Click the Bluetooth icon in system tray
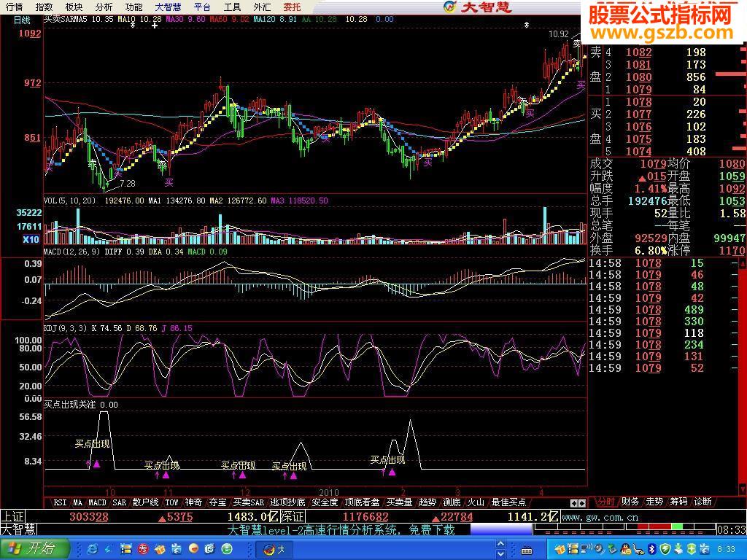747x560 pixels. pos(651,549)
